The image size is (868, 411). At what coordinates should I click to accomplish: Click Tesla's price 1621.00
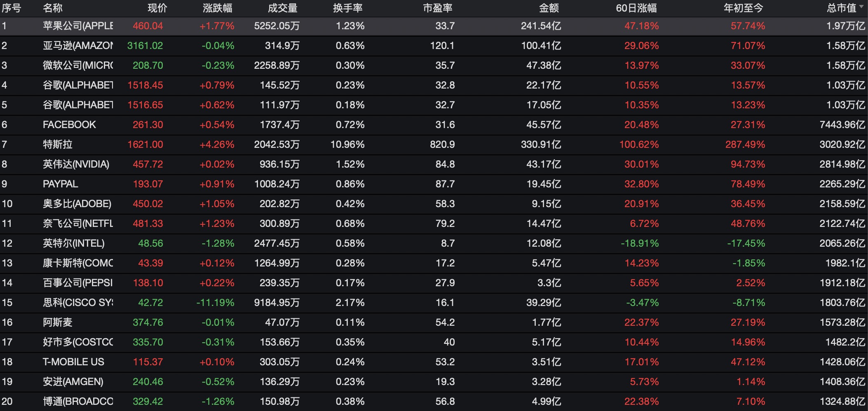point(145,145)
